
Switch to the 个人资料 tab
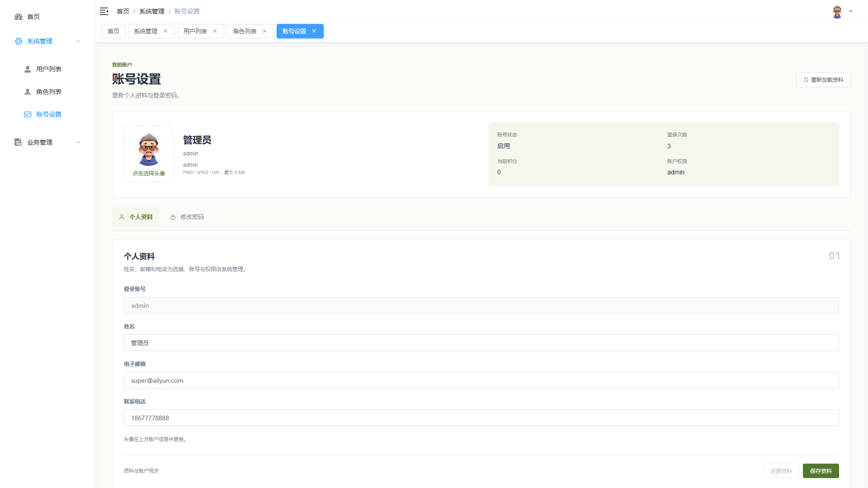[x=136, y=217]
